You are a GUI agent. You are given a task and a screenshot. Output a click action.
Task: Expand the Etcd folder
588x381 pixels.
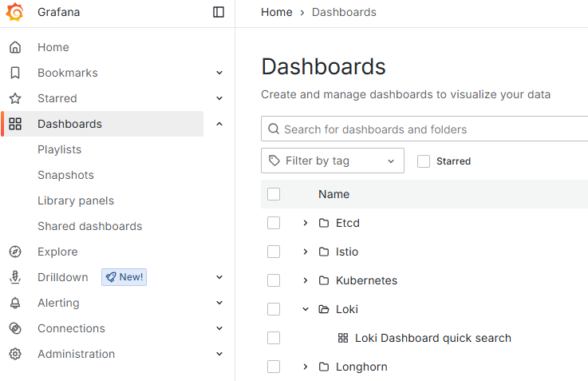[306, 223]
